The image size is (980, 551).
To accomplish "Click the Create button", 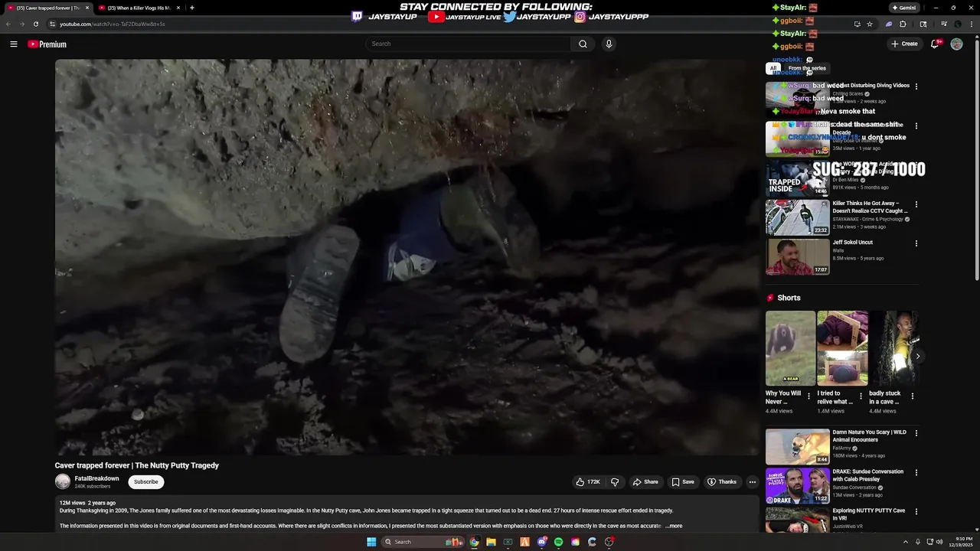I will point(904,44).
